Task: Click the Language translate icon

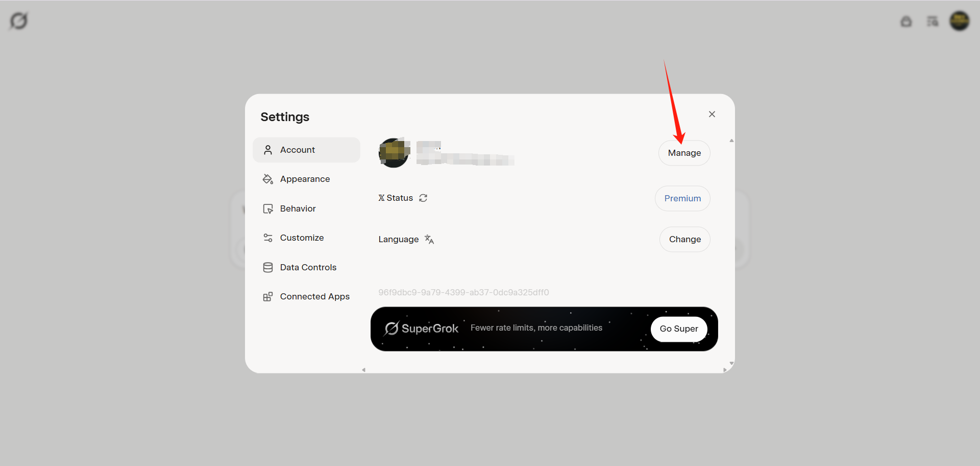Action: pos(429,239)
